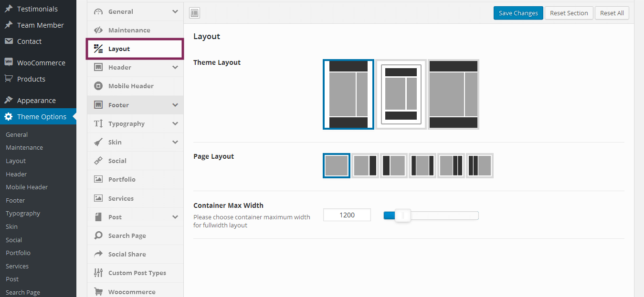Select the boxed theme layout option
This screenshot has height=297, width=644.
(x=401, y=94)
